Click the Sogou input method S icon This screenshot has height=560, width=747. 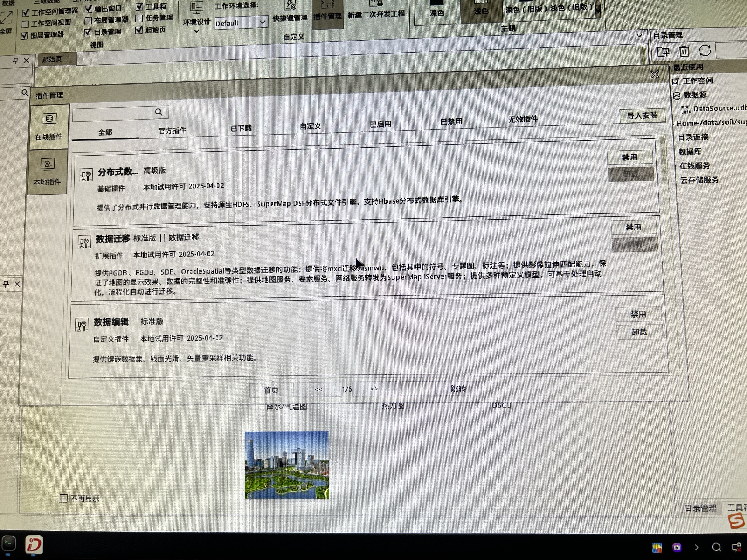[737, 521]
